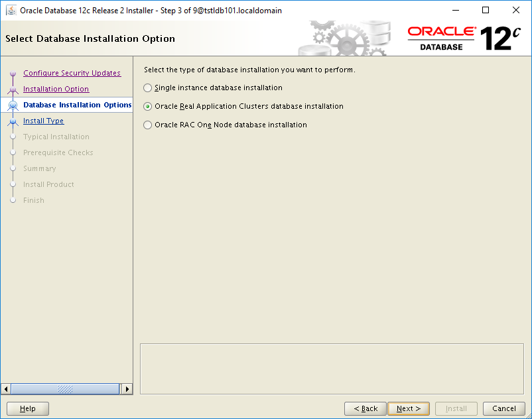532x419 pixels.
Task: Click the Install Type step bullet icon
Action: click(x=13, y=121)
